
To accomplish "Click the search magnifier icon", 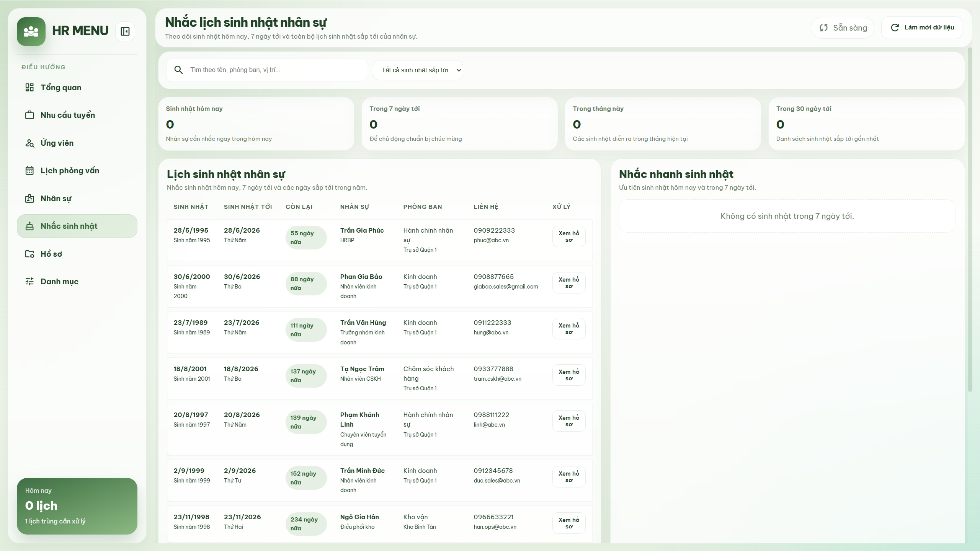I will (x=179, y=70).
